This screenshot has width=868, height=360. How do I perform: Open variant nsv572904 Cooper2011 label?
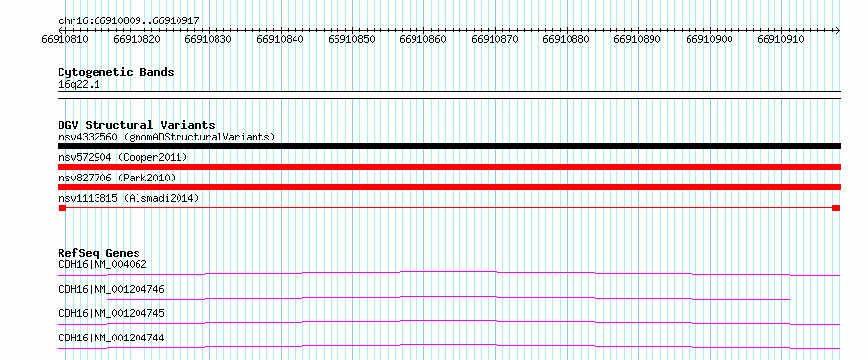[x=123, y=157]
